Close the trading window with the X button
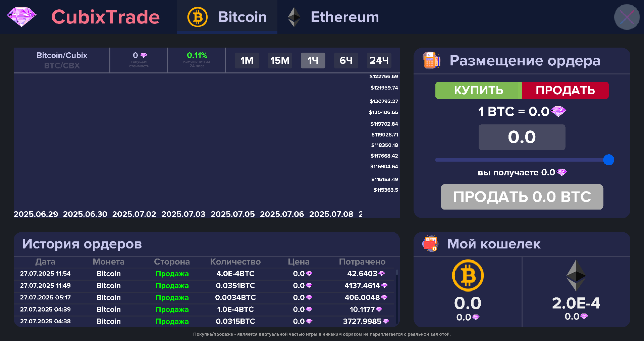644x341 pixels. point(627,17)
